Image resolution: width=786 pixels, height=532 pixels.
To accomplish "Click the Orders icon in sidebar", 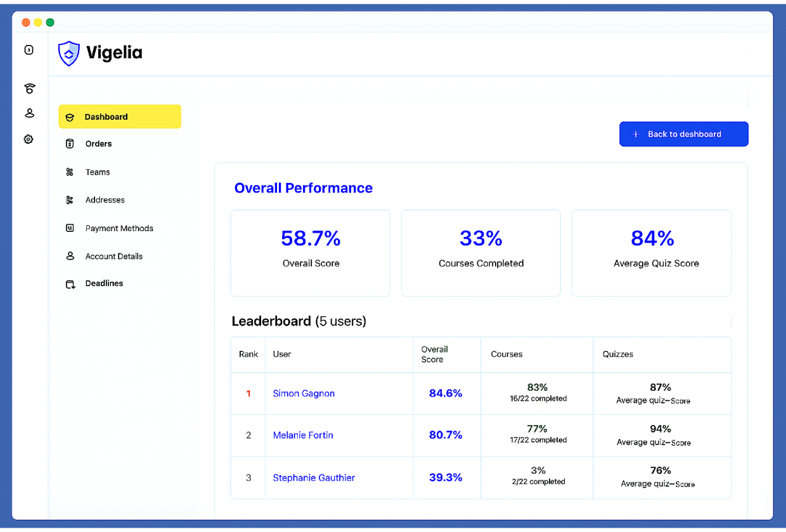I will (x=70, y=144).
